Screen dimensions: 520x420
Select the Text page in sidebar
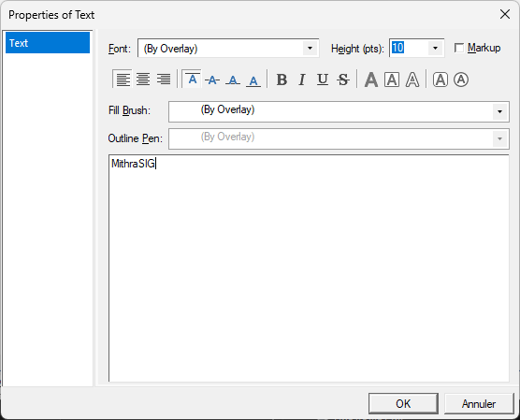(x=48, y=43)
